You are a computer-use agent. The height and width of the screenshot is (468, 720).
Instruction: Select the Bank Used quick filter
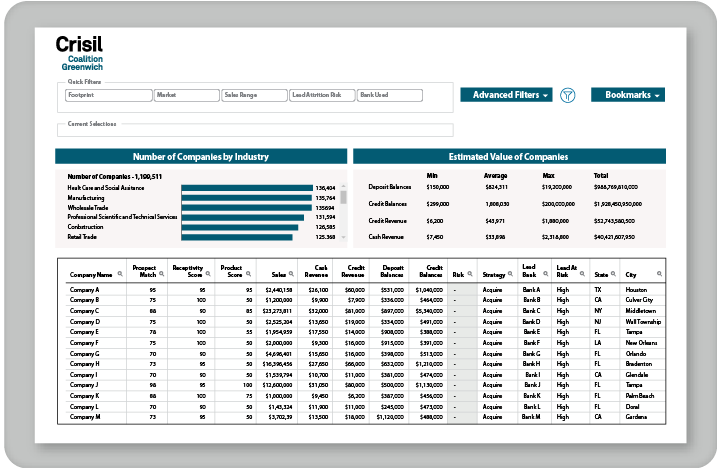390,96
